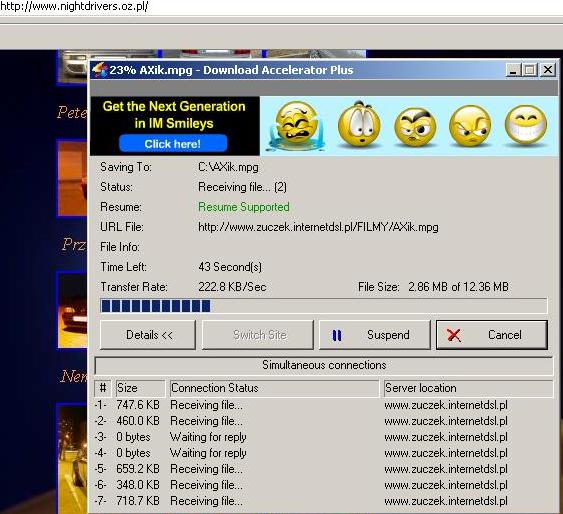563x514 pixels.
Task: Click the 'Size' column header
Action: tap(140, 388)
